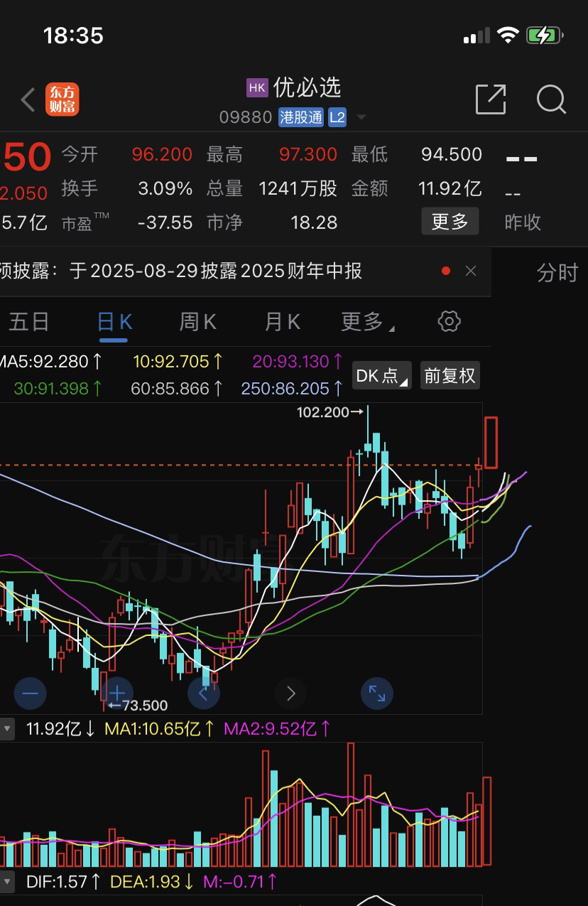This screenshot has width=588, height=906.
Task: Switch to 五日 tab
Action: coord(28,322)
